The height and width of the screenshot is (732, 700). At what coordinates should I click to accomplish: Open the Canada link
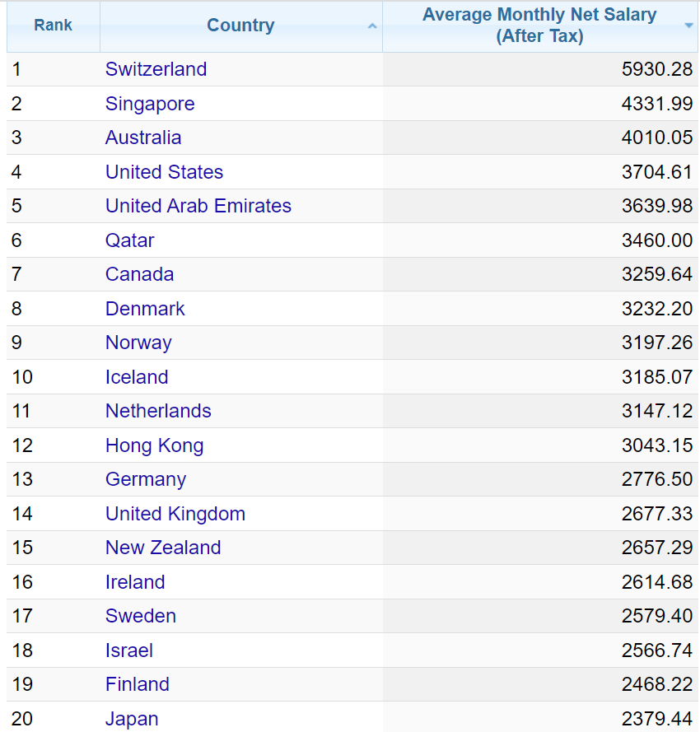click(139, 274)
